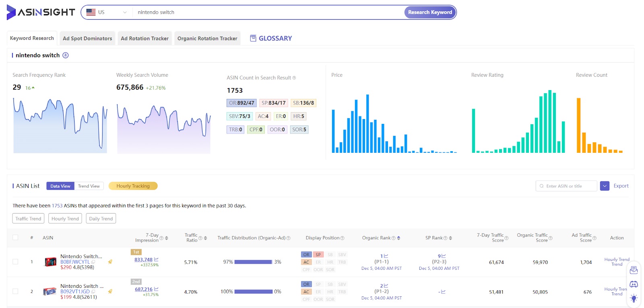
Task: Click the SBV:75/3 tag
Action: coord(239,116)
